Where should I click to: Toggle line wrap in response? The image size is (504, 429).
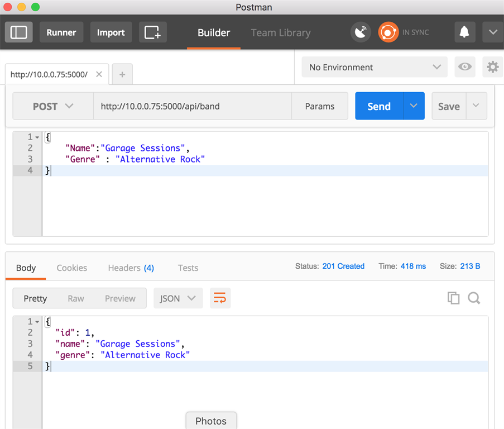[x=220, y=298]
